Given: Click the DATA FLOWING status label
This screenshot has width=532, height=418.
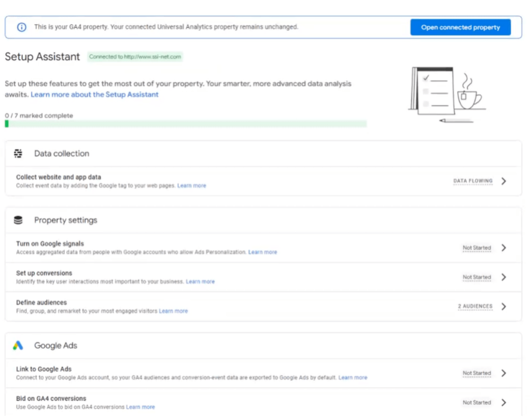Looking at the screenshot, I should click(473, 181).
